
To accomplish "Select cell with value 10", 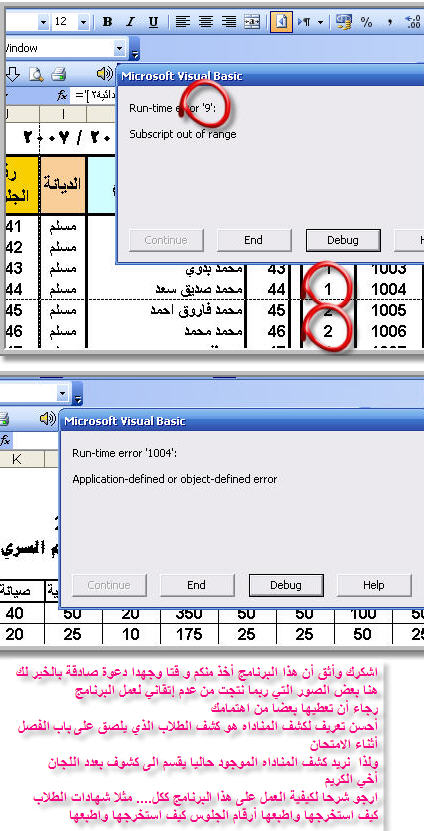I will pyautogui.click(x=131, y=634).
